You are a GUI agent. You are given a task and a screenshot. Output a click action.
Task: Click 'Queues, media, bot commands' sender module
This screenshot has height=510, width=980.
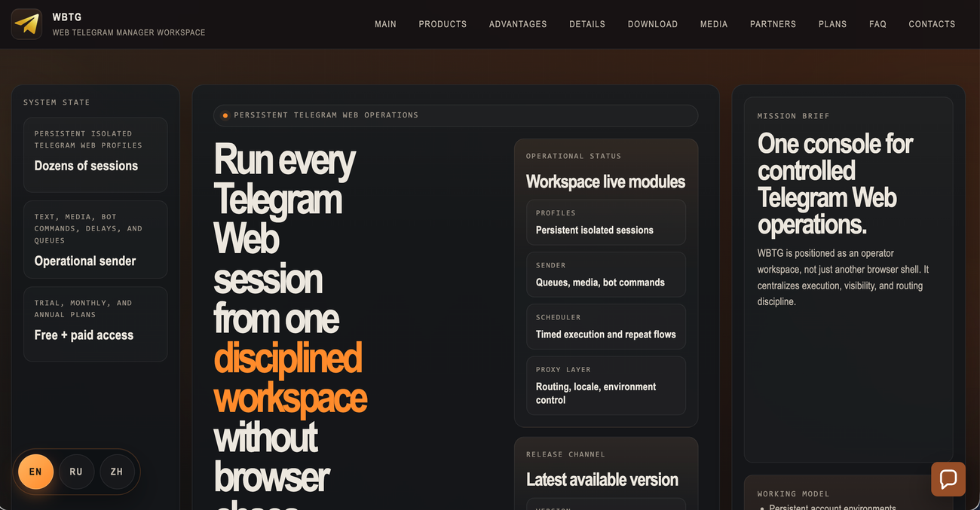click(x=606, y=274)
